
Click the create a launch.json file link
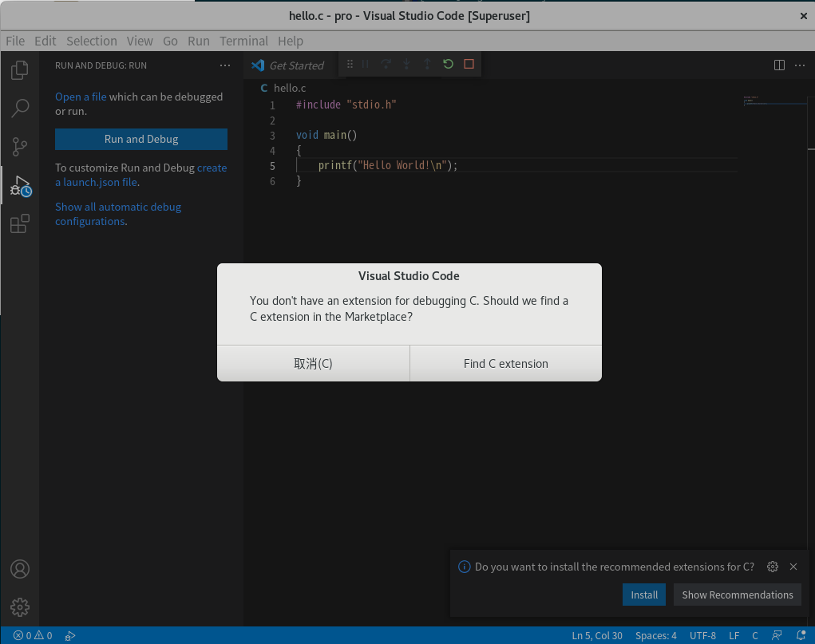(140, 175)
